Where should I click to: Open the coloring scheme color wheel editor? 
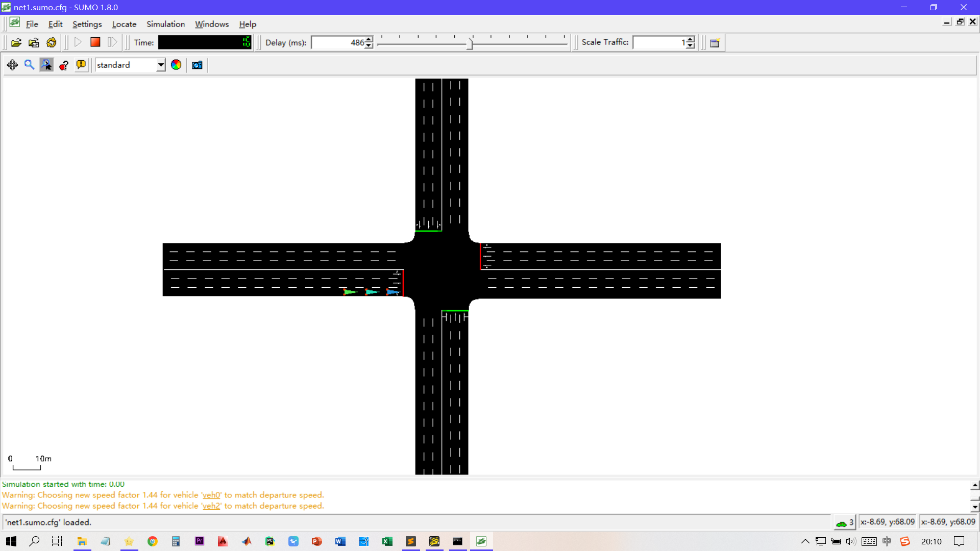pyautogui.click(x=176, y=65)
